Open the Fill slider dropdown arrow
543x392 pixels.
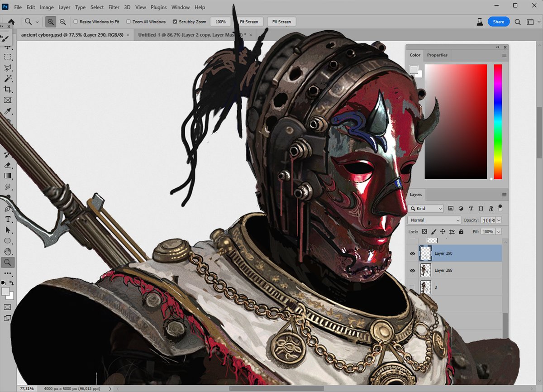pyautogui.click(x=499, y=232)
